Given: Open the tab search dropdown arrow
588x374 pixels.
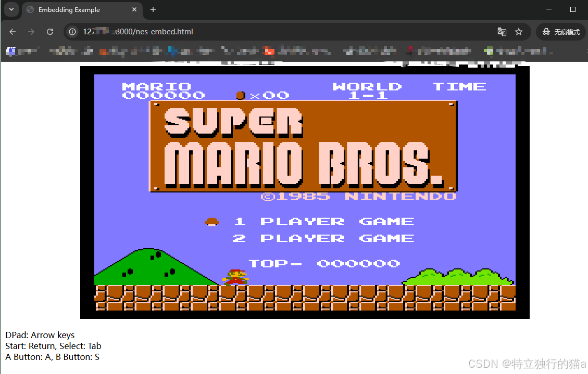Looking at the screenshot, I should click(11, 9).
